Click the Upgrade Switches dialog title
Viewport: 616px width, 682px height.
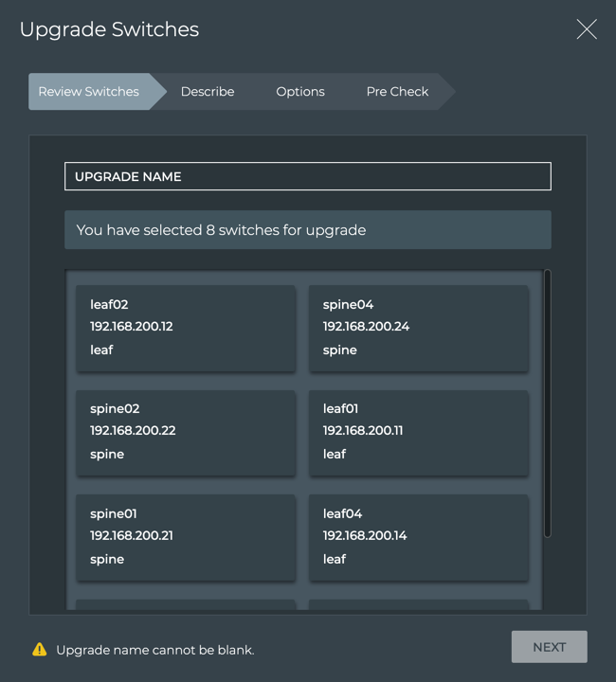tap(109, 29)
